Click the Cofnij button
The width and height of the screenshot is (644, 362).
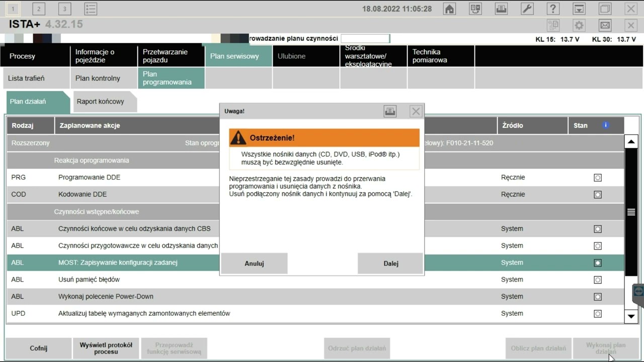coord(38,348)
